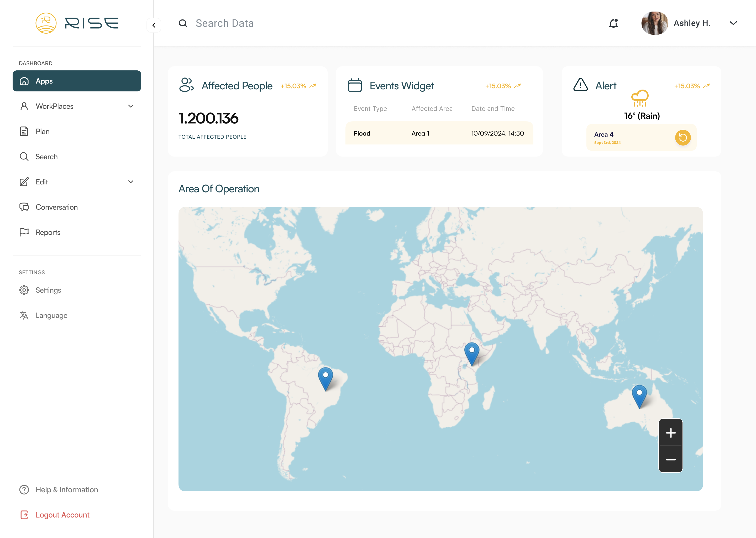Select the Flood event row
This screenshot has height=538, width=756.
(x=439, y=133)
